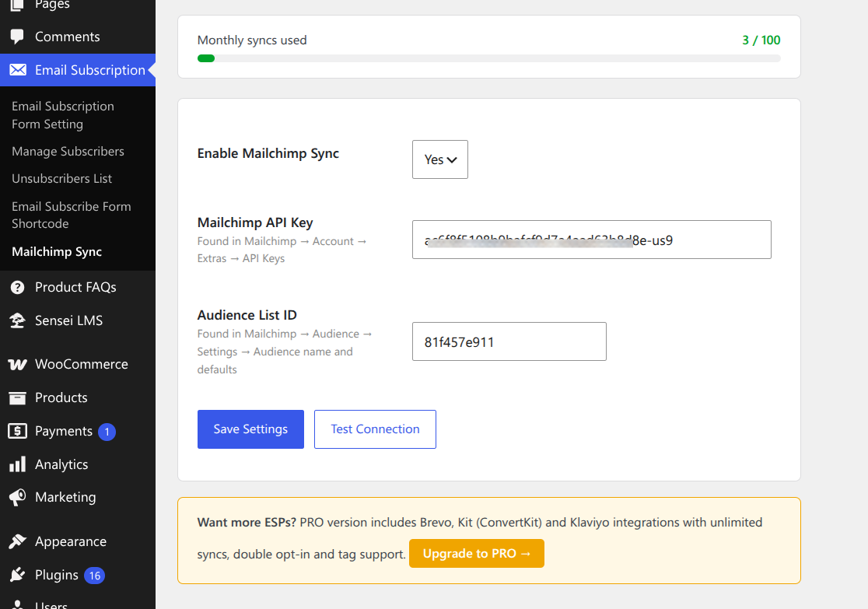868x609 pixels.
Task: Open Analytics menu label
Action: [x=61, y=464]
